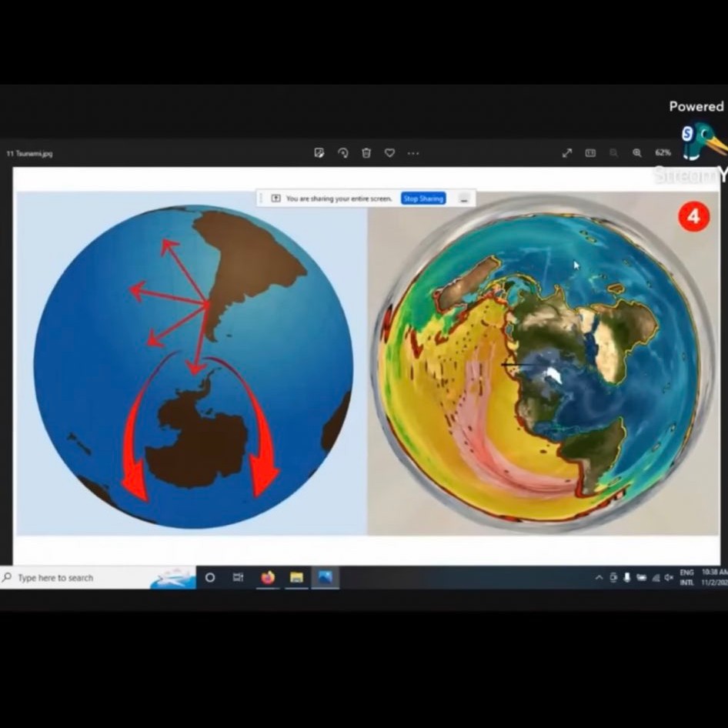Hide the screen sharing notification bar
This screenshot has height=728, width=728.
tap(464, 199)
